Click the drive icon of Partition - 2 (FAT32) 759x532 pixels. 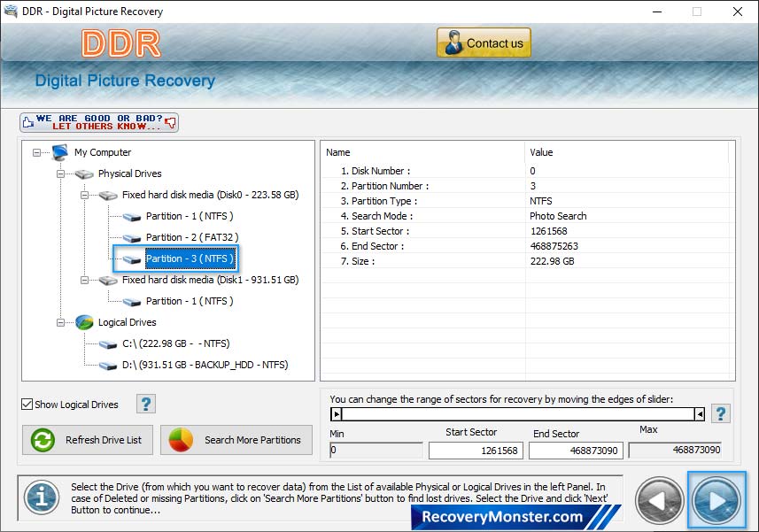coord(132,238)
